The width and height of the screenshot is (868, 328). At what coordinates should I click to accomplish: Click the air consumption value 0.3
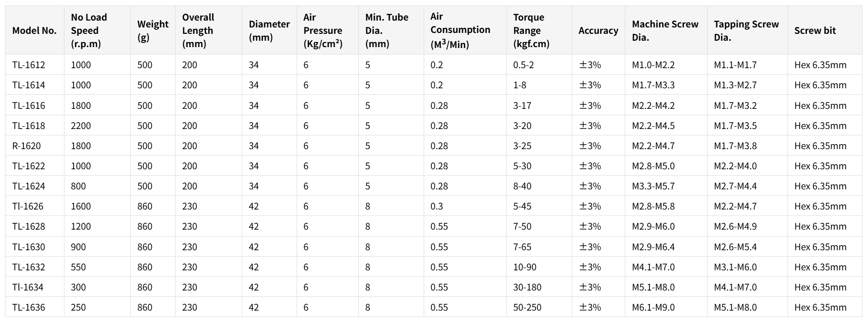point(437,206)
